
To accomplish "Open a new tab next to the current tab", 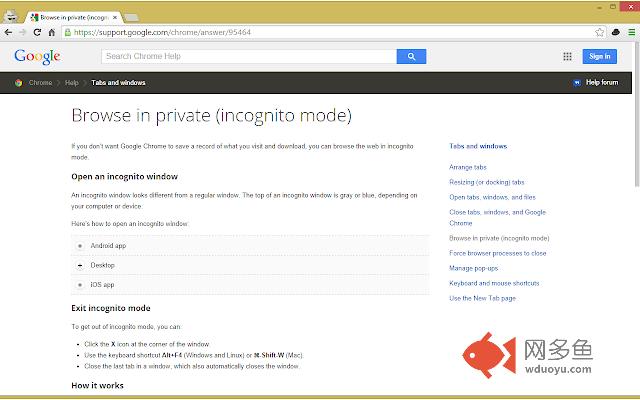I will click(x=131, y=18).
